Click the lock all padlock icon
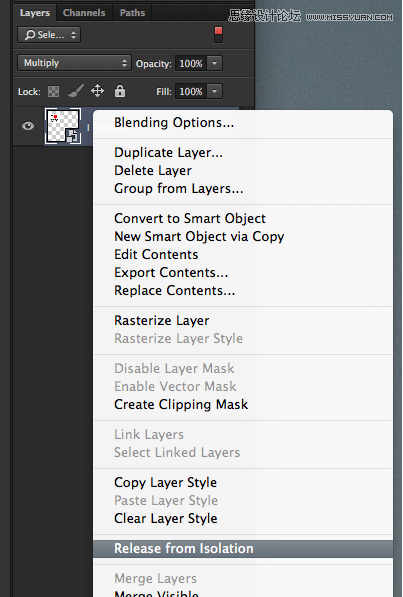 (x=120, y=91)
